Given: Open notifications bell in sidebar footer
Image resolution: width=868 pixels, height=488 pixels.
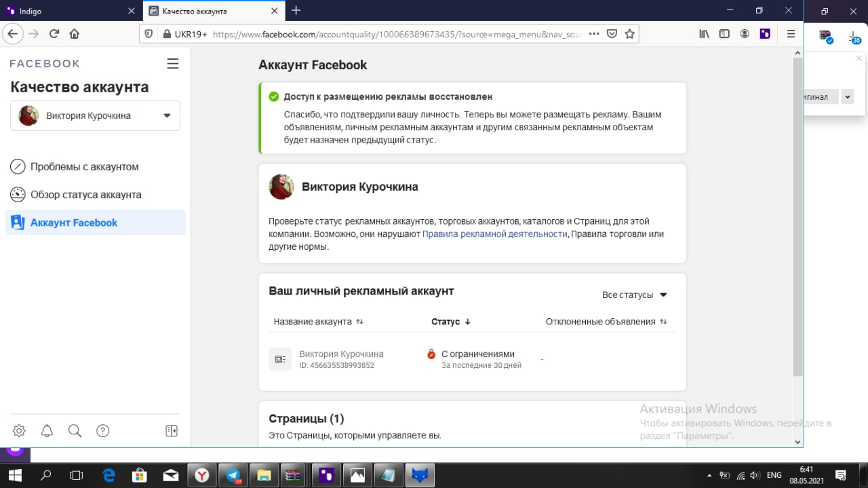Looking at the screenshot, I should tap(47, 431).
